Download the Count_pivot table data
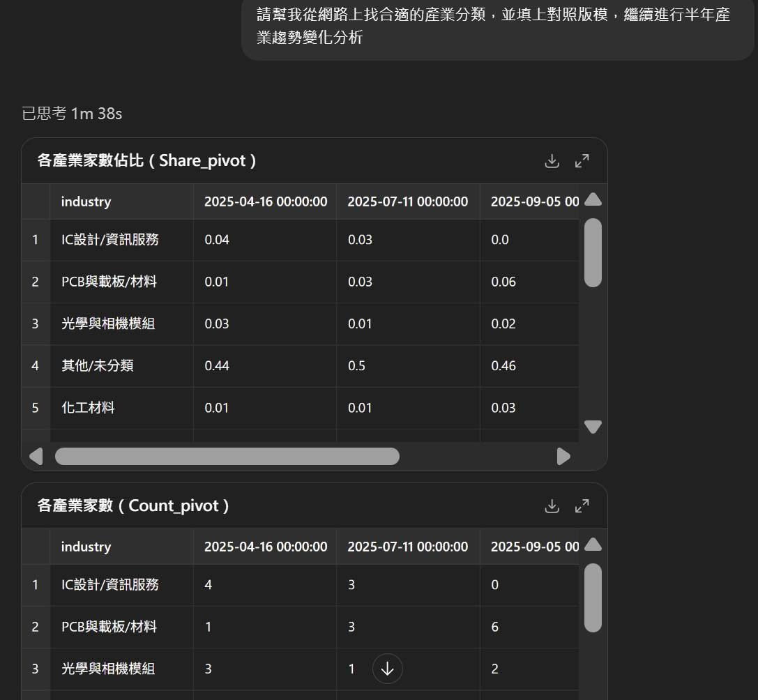Viewport: 758px width, 700px height. (552, 505)
